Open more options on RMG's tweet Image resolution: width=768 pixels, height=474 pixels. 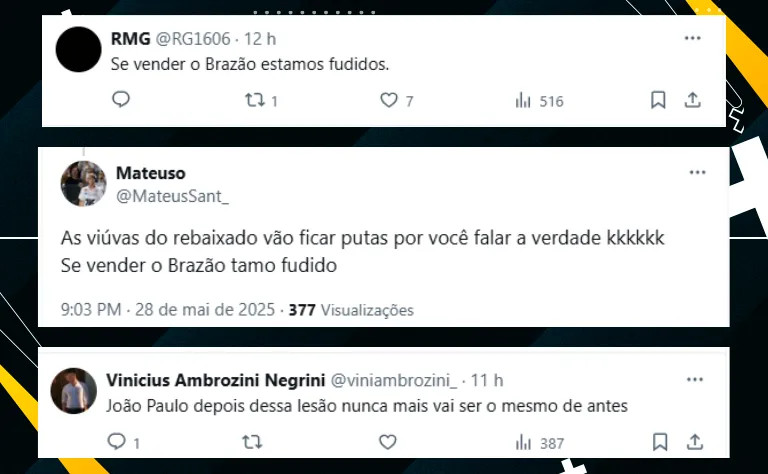(x=693, y=38)
